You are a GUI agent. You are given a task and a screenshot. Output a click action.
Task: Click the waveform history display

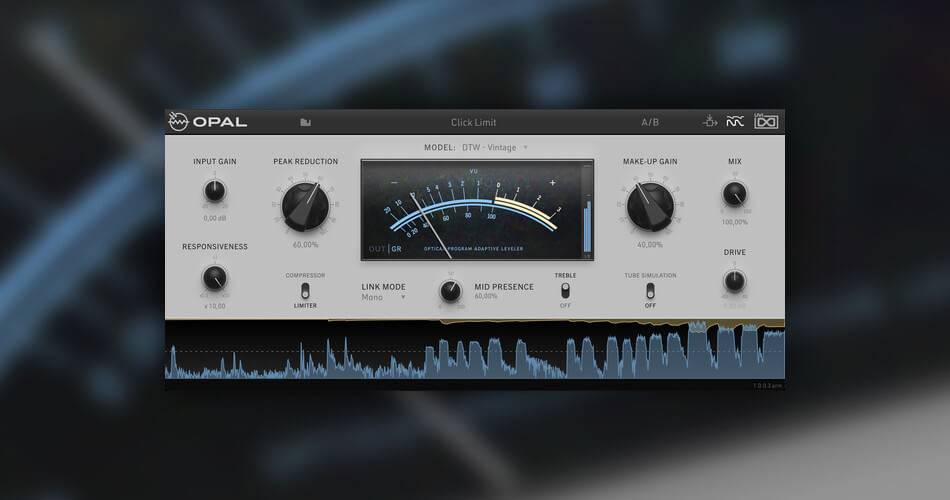coord(474,350)
